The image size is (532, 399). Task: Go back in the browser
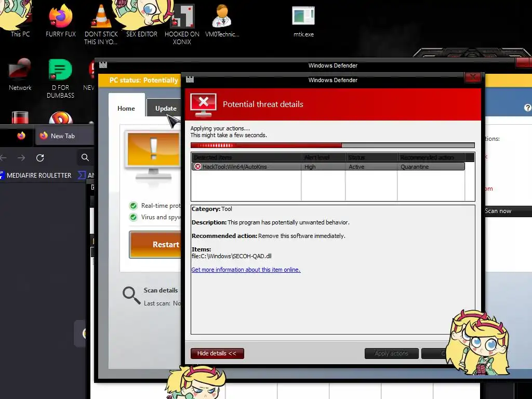4,158
